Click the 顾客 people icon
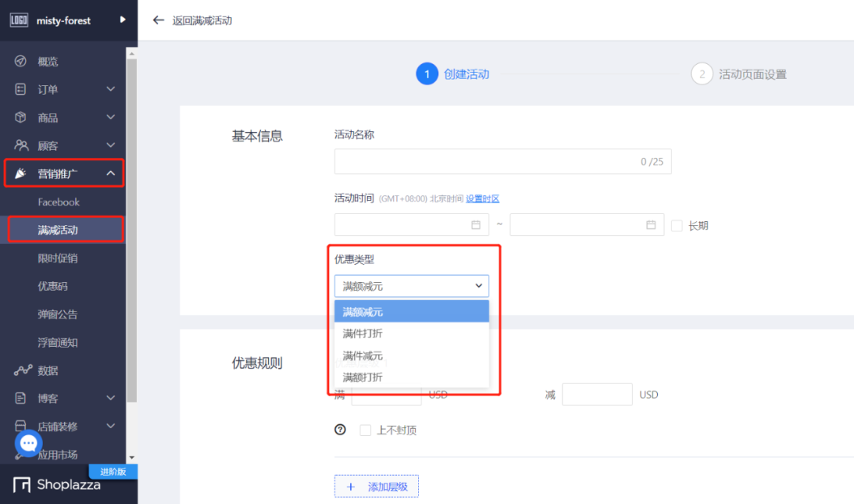854x504 pixels. click(21, 145)
